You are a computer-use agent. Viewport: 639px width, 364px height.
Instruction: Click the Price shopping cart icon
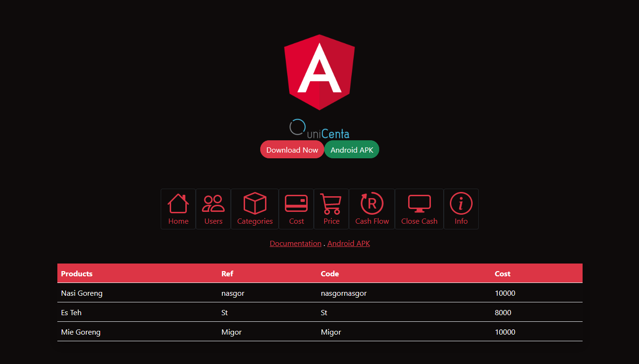click(x=331, y=204)
